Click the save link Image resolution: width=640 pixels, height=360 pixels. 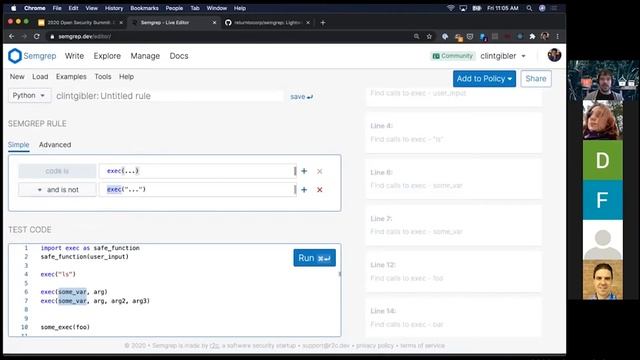click(301, 97)
